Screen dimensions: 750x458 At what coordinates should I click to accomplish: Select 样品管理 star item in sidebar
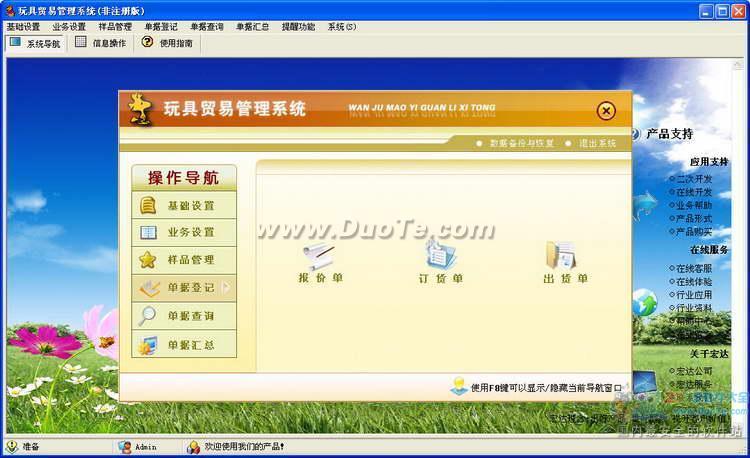pos(185,260)
